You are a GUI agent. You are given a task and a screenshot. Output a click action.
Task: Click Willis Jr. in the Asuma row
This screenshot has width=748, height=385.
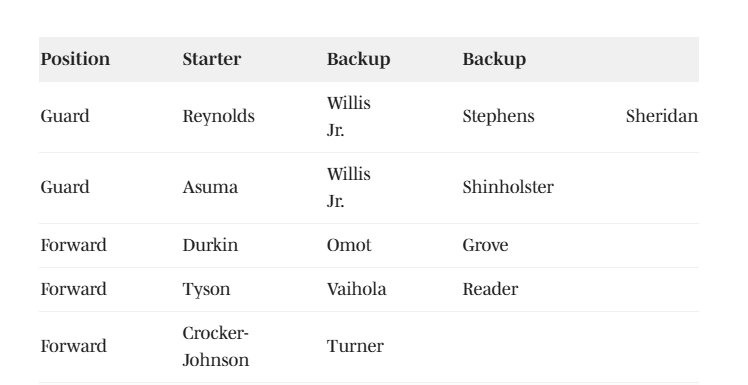(x=349, y=187)
